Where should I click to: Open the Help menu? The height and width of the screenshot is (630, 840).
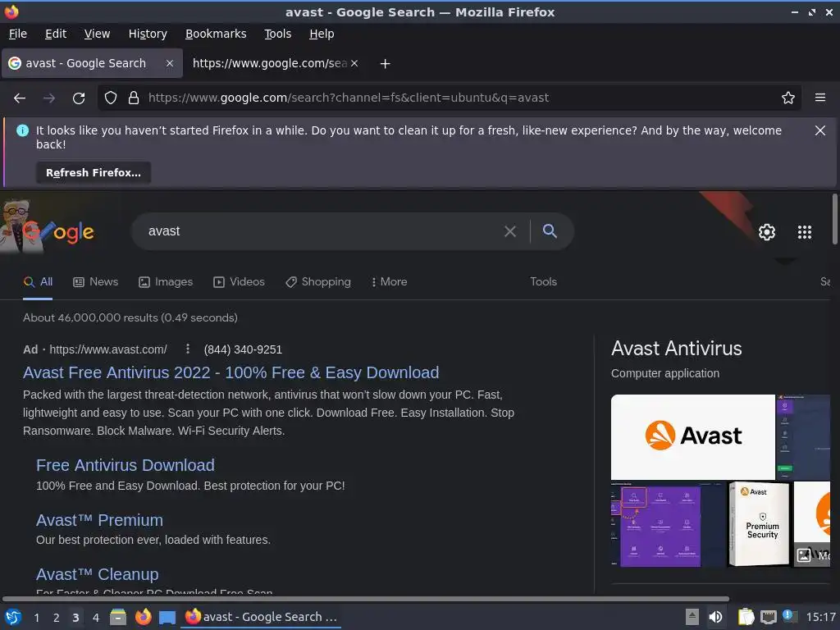[322, 34]
